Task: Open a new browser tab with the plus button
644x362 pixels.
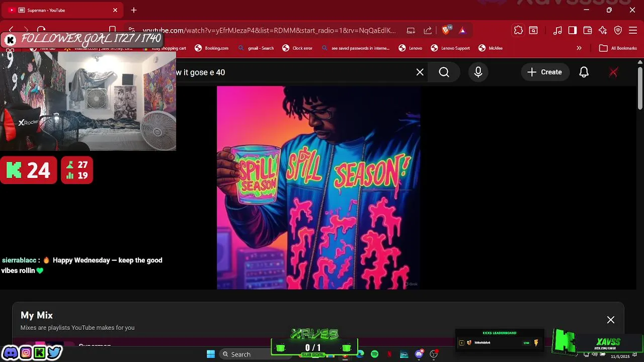Action: click(134, 10)
